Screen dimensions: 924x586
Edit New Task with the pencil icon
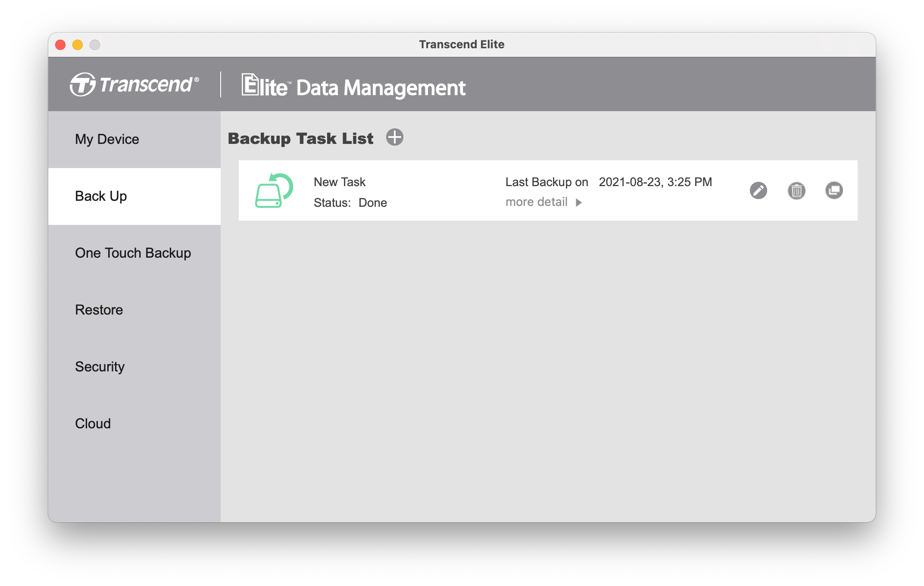(758, 190)
